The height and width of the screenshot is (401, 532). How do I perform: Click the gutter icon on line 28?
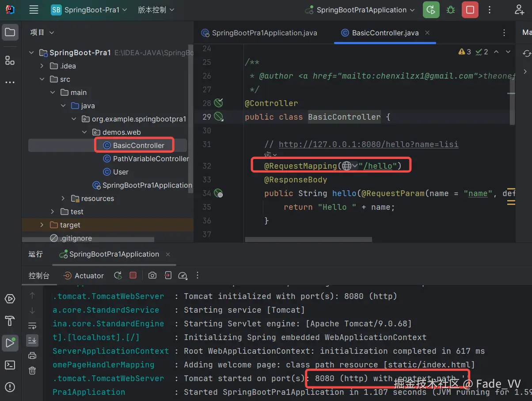pos(218,103)
